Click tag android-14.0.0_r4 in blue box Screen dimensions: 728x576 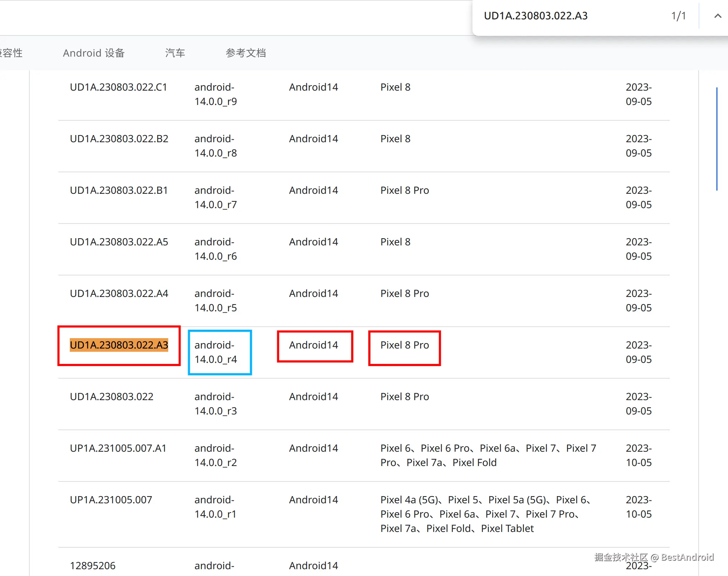click(x=216, y=352)
